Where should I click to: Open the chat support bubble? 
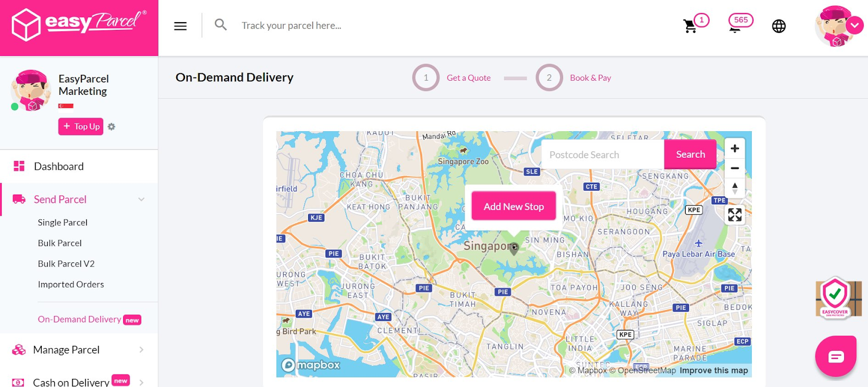tap(835, 356)
